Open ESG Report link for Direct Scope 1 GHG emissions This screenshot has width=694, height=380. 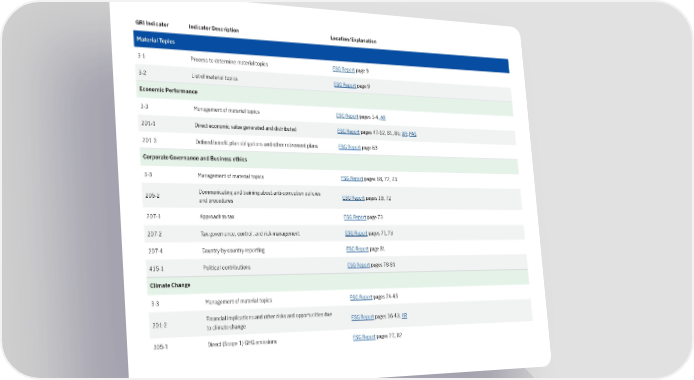pyautogui.click(x=364, y=337)
